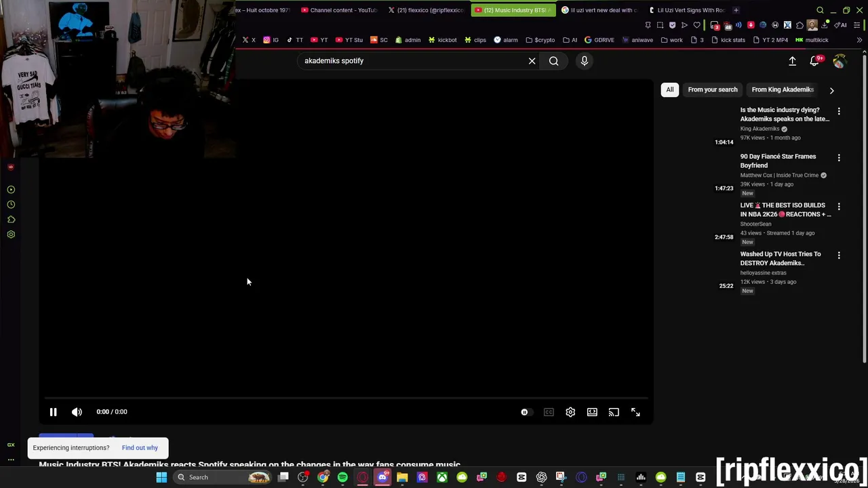The height and width of the screenshot is (488, 868).
Task: Open the YouTube Create upload icon
Action: click(x=792, y=61)
